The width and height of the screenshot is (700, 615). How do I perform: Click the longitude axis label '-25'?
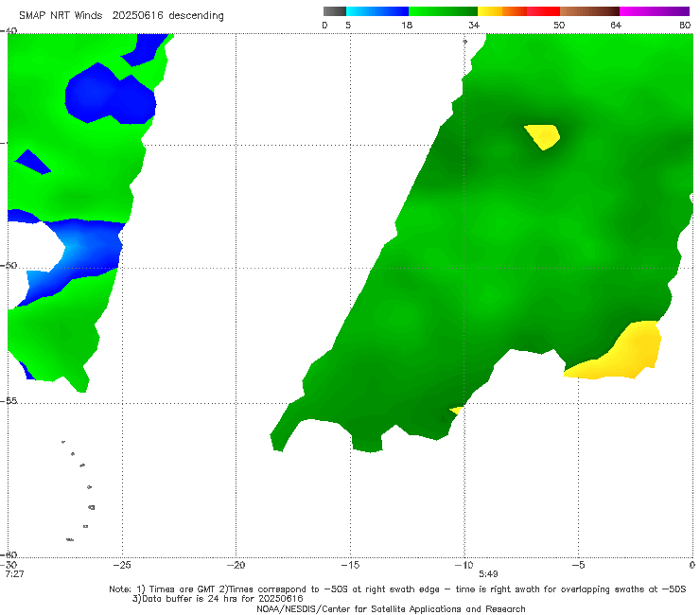pyautogui.click(x=122, y=565)
